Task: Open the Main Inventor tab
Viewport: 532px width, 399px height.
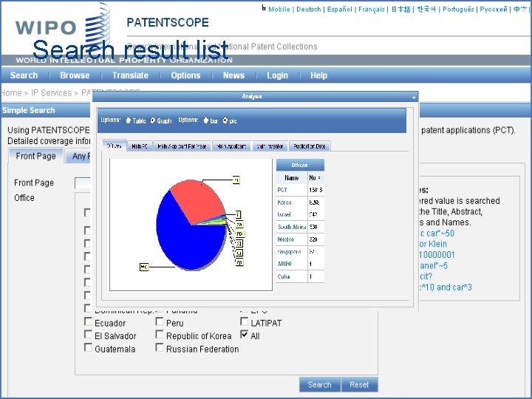Action: [270, 146]
